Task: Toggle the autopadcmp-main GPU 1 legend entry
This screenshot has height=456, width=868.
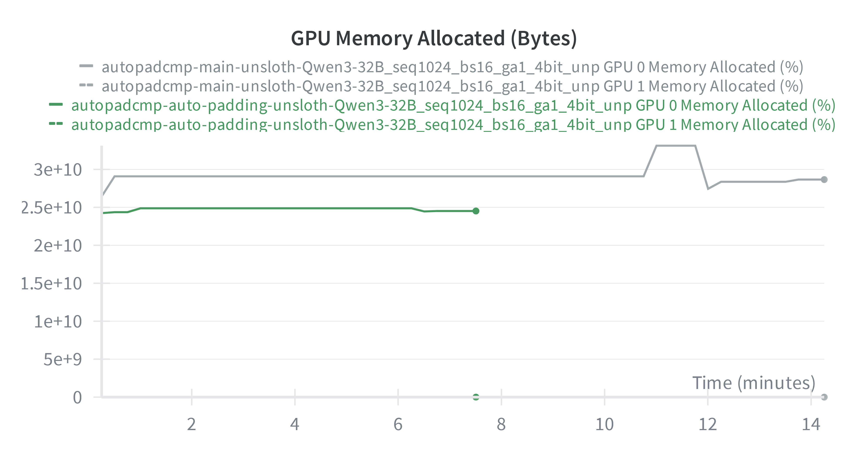Action: click(x=452, y=86)
